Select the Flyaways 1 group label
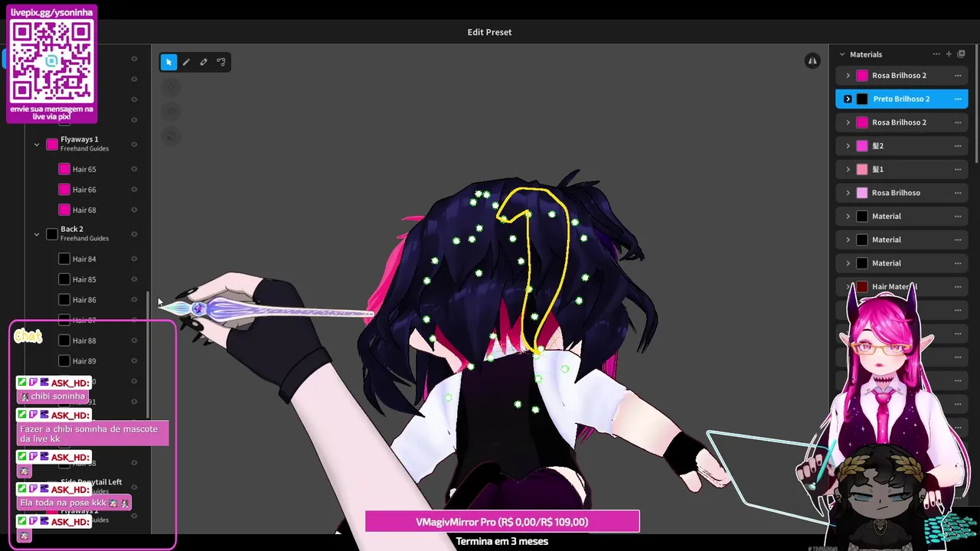The image size is (980, 551). [x=80, y=139]
